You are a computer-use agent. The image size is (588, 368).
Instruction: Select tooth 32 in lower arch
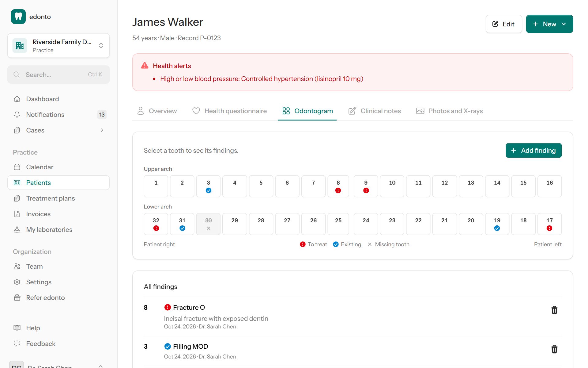(x=156, y=224)
